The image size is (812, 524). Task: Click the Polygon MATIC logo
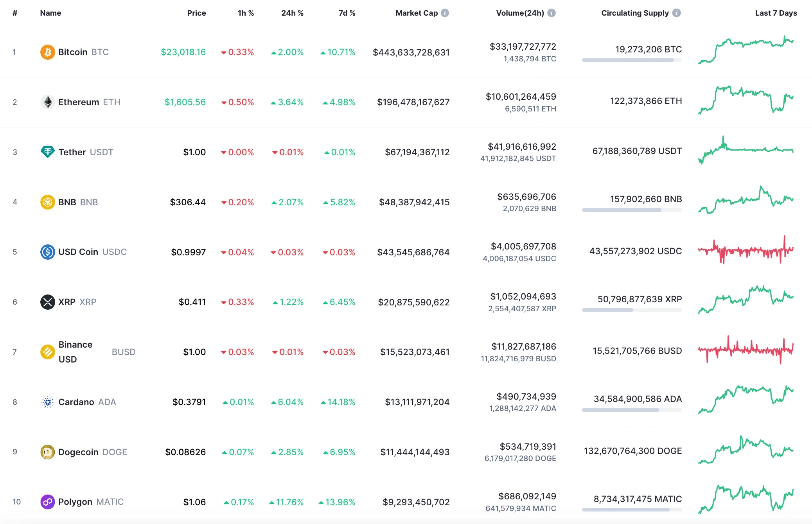tap(47, 502)
